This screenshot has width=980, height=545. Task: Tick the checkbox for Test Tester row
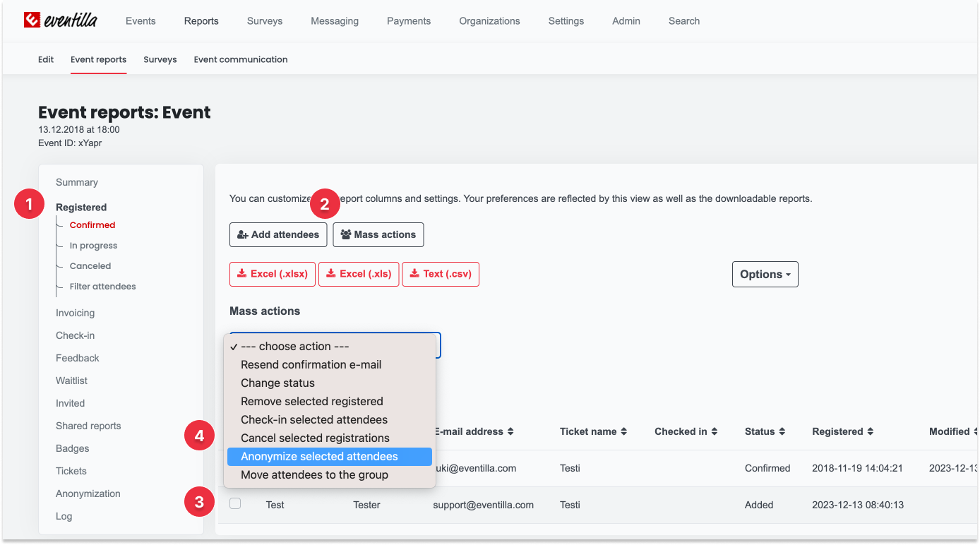[x=235, y=504]
